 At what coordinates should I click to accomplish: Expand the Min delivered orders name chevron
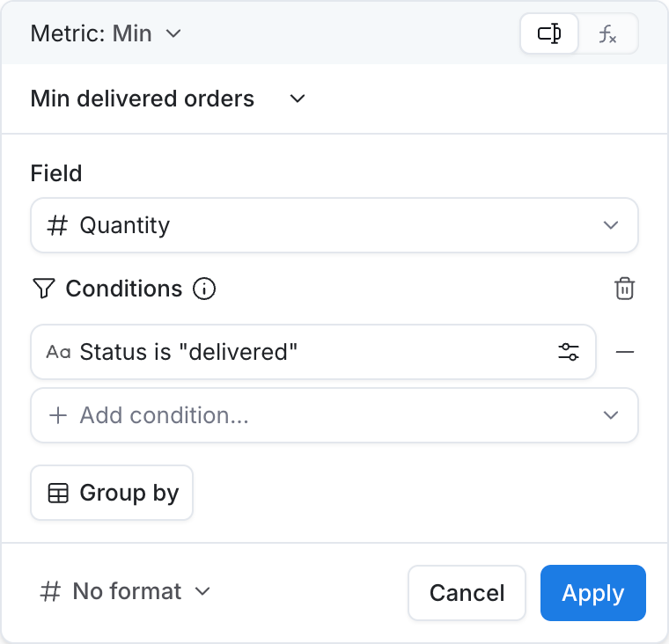click(298, 99)
